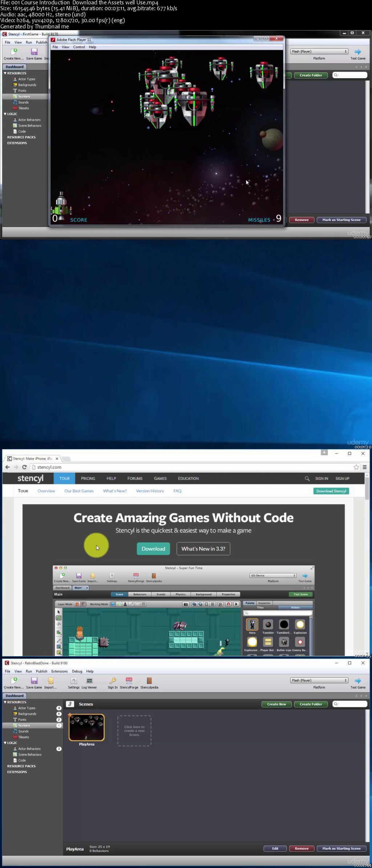The height and width of the screenshot is (868, 372).
Task: Collapse RESOURCES section in FirstGame sidebar
Action: point(5,73)
